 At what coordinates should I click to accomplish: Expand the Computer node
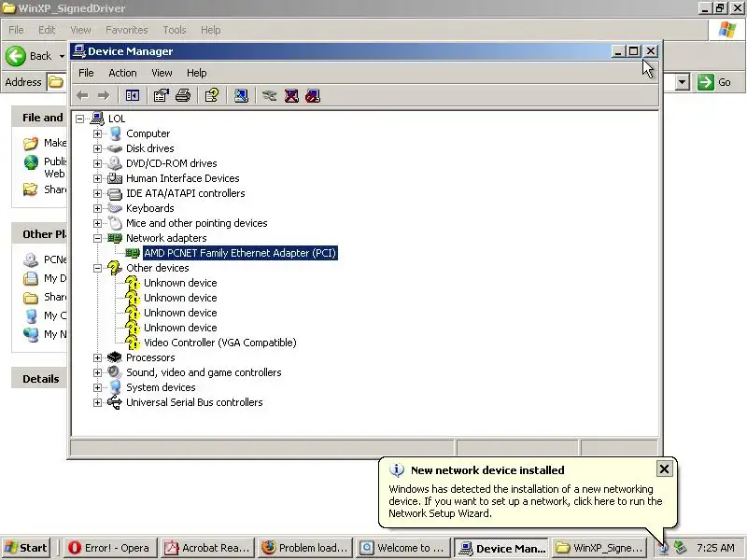coord(98,133)
